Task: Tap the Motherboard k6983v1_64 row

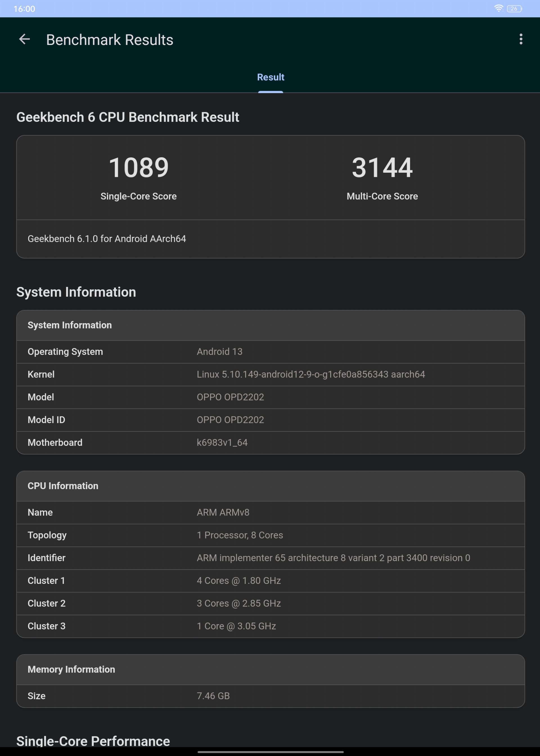Action: (271, 443)
